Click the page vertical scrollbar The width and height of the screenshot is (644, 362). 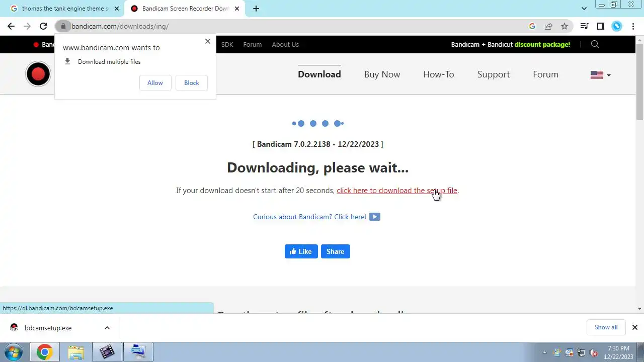click(x=640, y=83)
